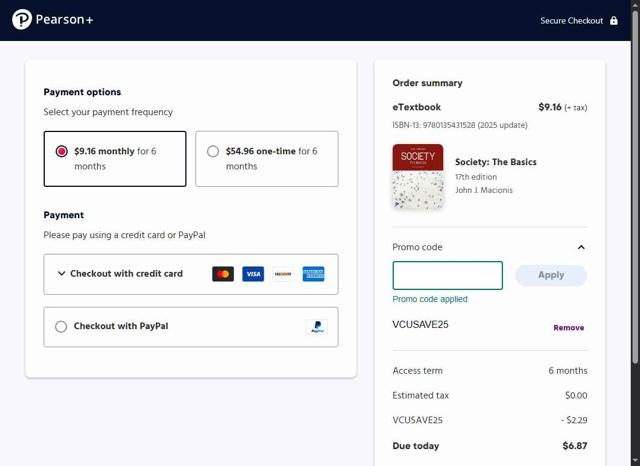Click the Estimated tax $0.00 value
The height and width of the screenshot is (466, 640).
point(576,395)
